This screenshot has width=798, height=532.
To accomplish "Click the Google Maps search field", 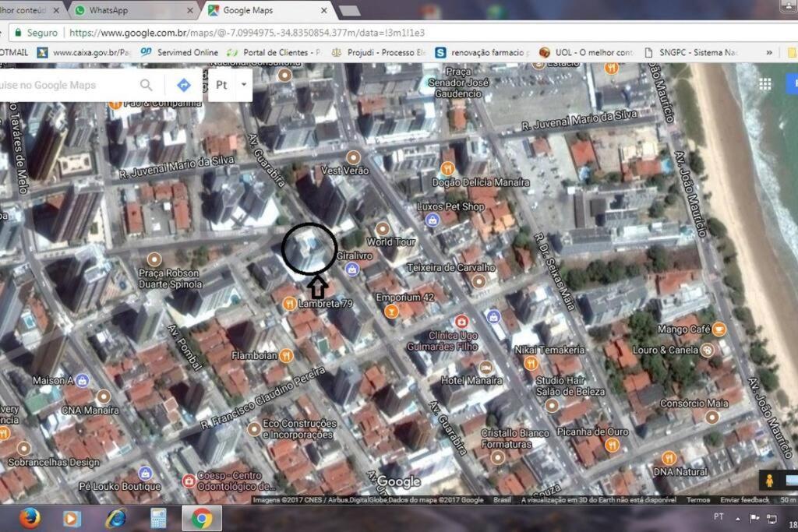I will [x=66, y=85].
